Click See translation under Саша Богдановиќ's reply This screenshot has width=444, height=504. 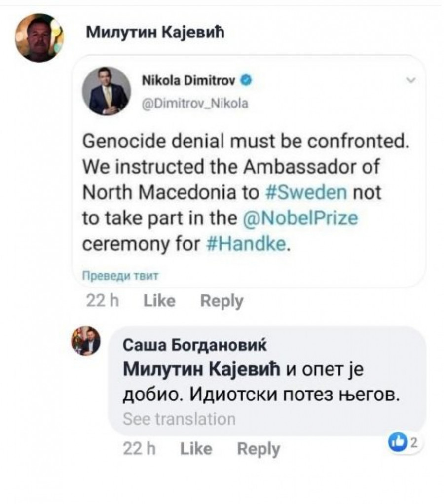click(x=179, y=419)
